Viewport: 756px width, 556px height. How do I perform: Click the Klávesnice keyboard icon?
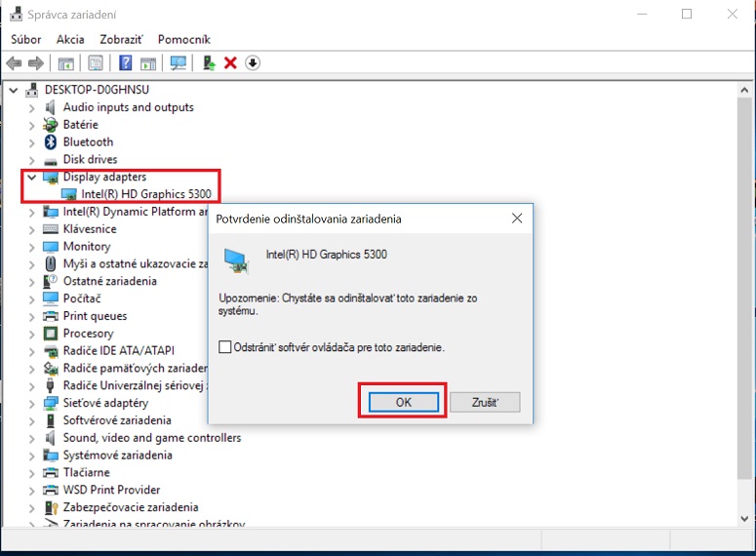coord(51,229)
